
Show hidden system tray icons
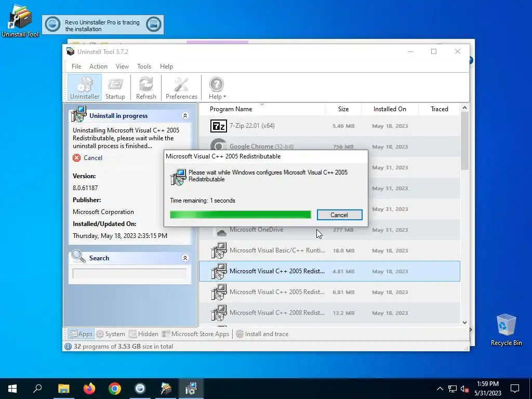440,389
